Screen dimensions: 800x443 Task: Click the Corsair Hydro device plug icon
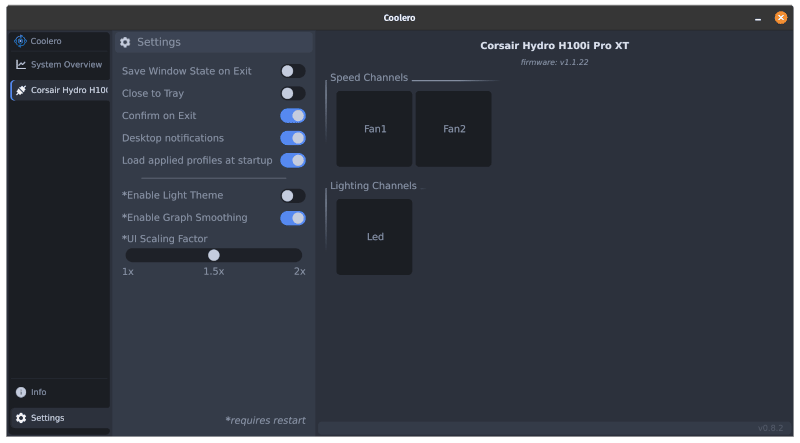pyautogui.click(x=20, y=90)
